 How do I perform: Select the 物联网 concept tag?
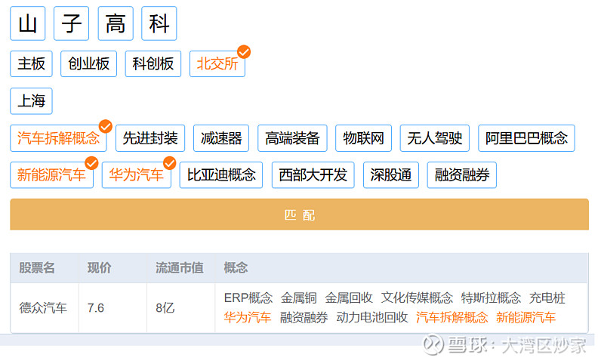pos(364,138)
